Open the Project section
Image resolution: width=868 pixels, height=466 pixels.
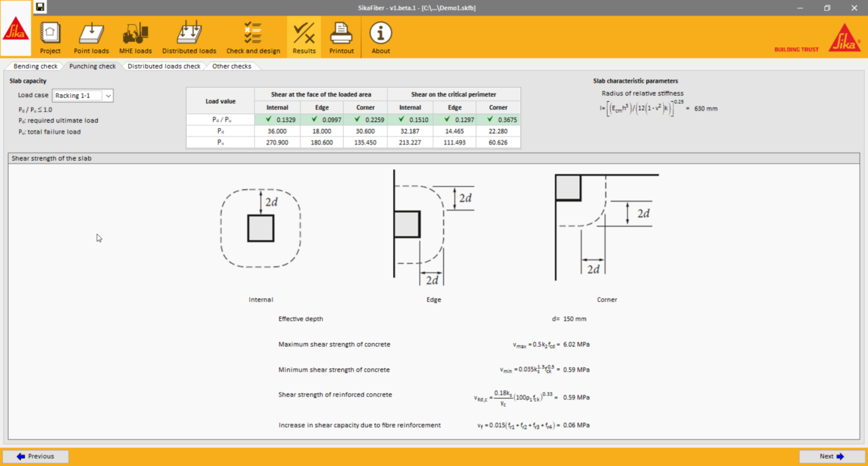[50, 38]
